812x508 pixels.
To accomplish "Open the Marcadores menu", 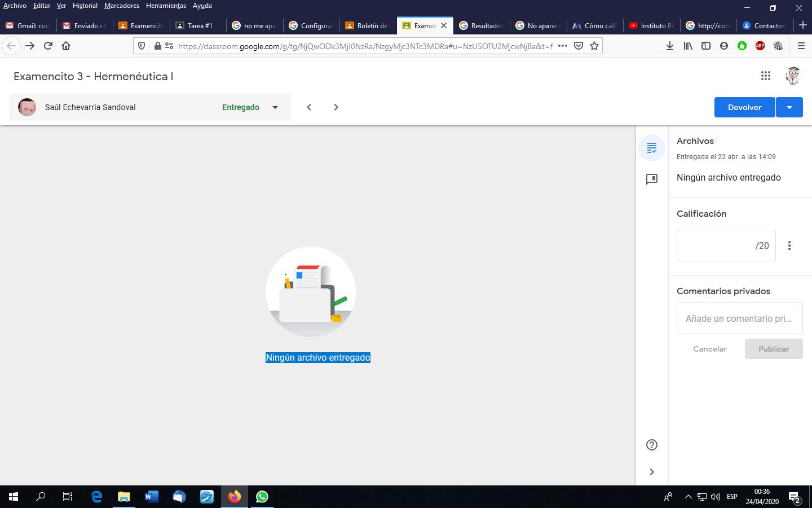I will click(x=121, y=6).
